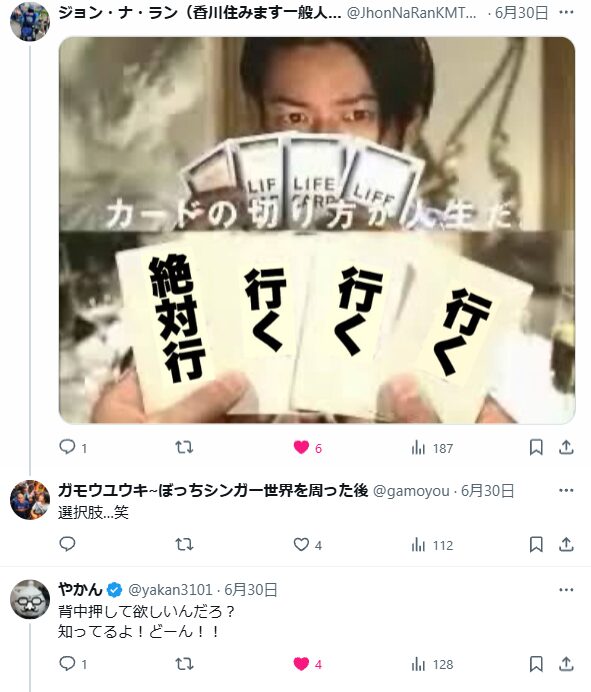Bookmark the ジョン・ナ・ラン tweet
Image resolution: width=591 pixels, height=692 pixels.
tap(536, 448)
